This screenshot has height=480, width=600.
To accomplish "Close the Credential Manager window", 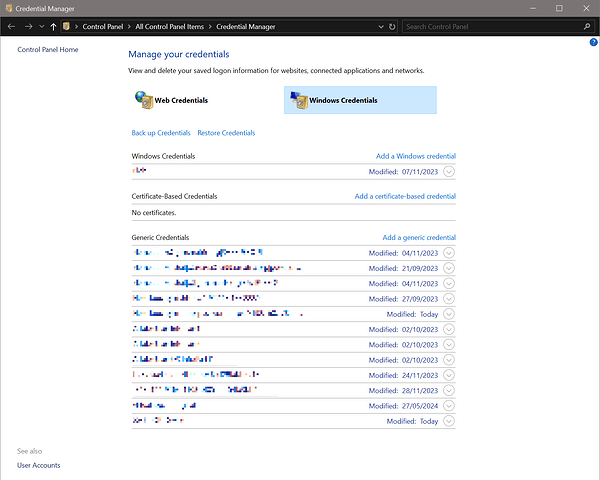I will [x=586, y=8].
